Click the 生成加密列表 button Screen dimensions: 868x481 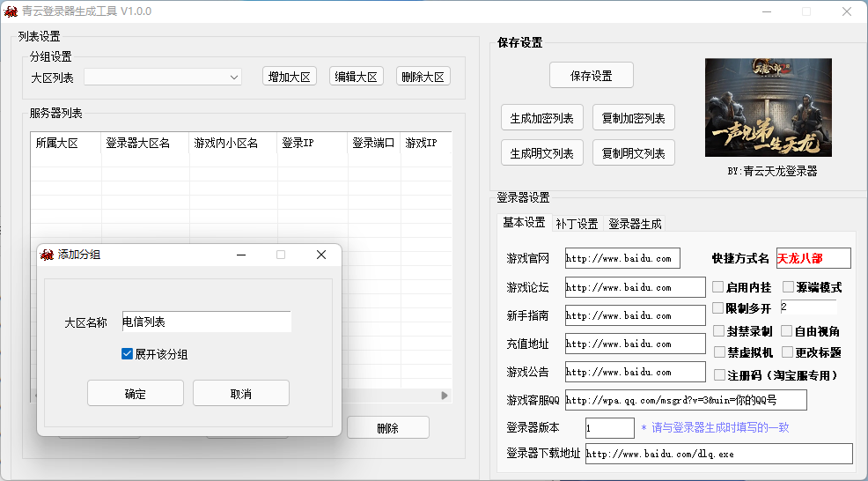click(x=541, y=118)
